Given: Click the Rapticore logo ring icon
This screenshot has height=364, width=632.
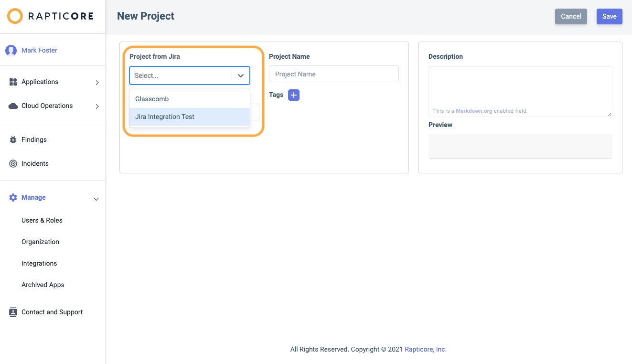Looking at the screenshot, I should [x=15, y=16].
